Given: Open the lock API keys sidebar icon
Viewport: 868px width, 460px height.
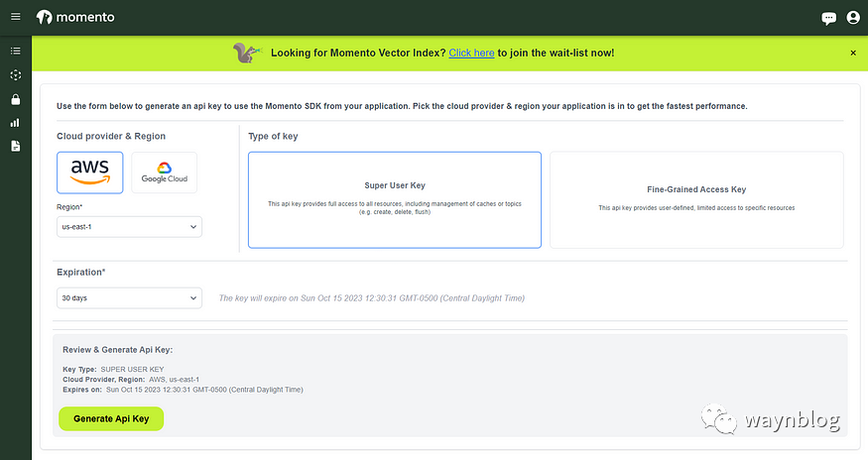Looking at the screenshot, I should [16, 99].
